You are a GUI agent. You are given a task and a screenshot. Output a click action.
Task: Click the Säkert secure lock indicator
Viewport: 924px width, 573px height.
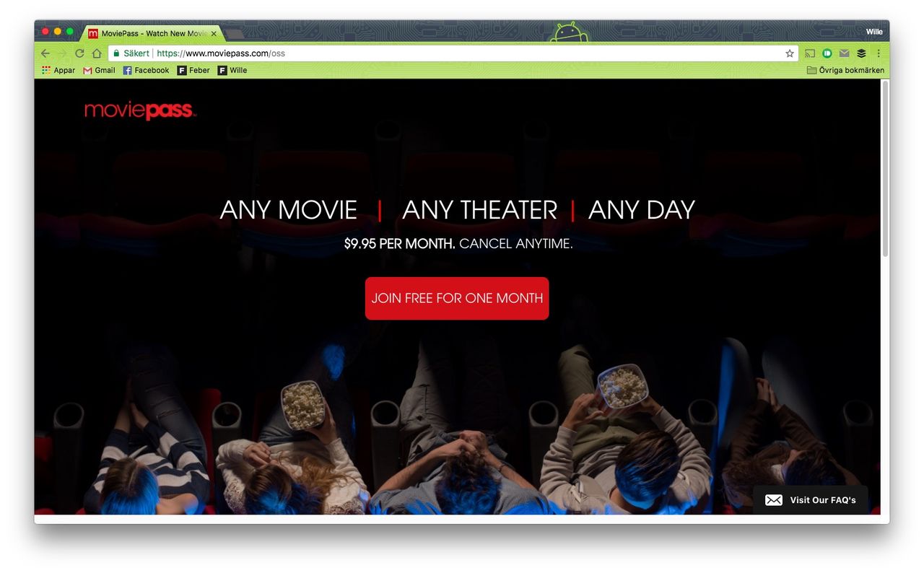tap(131, 53)
